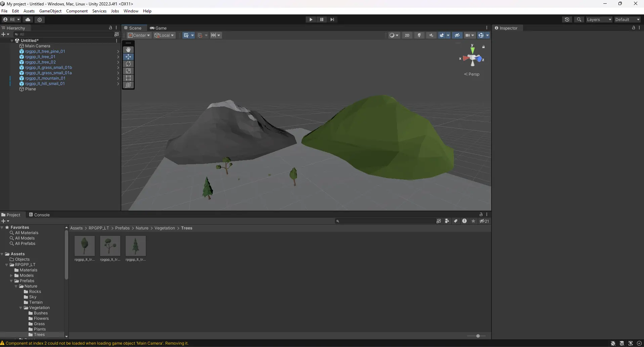Toggle Inspector panel lock

click(x=633, y=28)
